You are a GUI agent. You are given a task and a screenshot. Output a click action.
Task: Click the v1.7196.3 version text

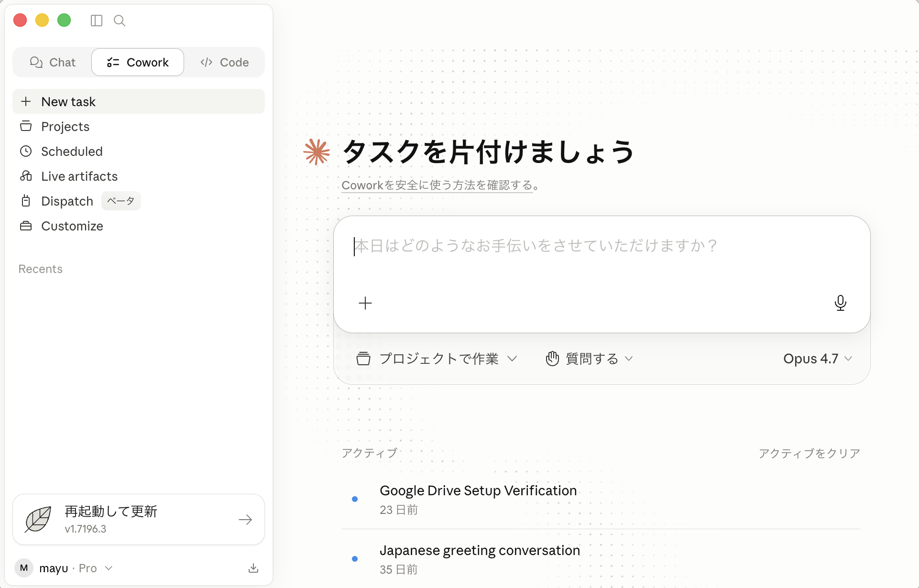[86, 529]
